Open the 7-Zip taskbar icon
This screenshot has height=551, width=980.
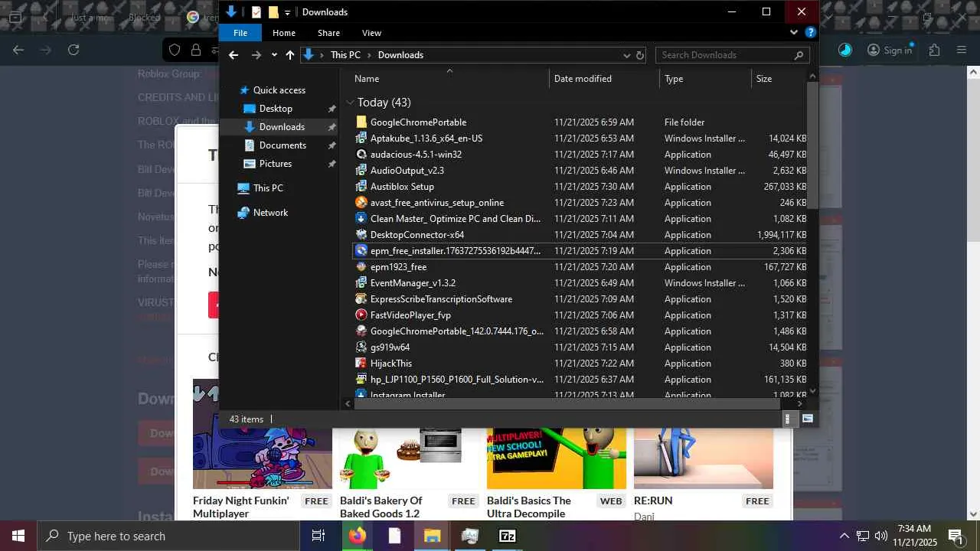click(x=507, y=536)
